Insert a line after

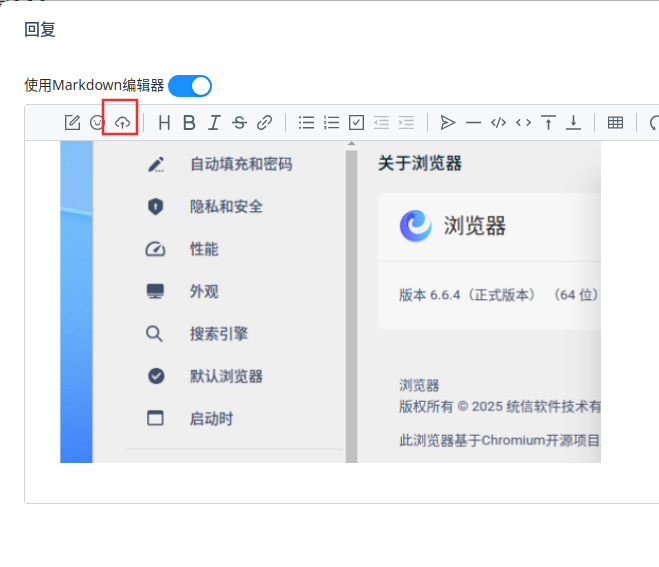(x=573, y=123)
